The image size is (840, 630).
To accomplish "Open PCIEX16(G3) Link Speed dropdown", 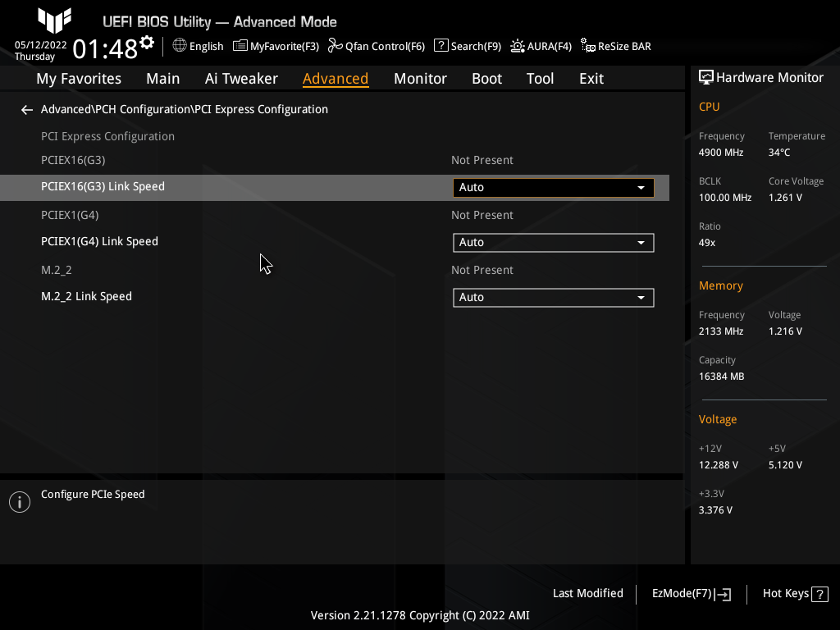I will coord(554,188).
